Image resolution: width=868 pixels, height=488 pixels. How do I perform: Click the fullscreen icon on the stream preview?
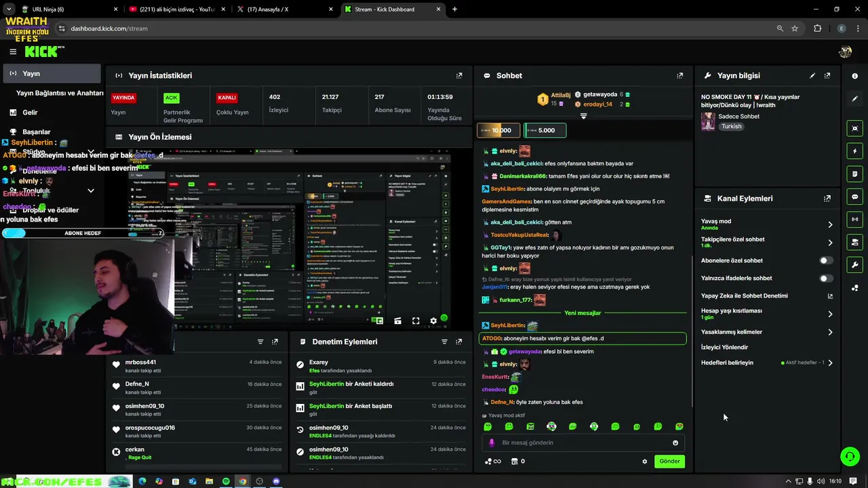click(x=416, y=321)
